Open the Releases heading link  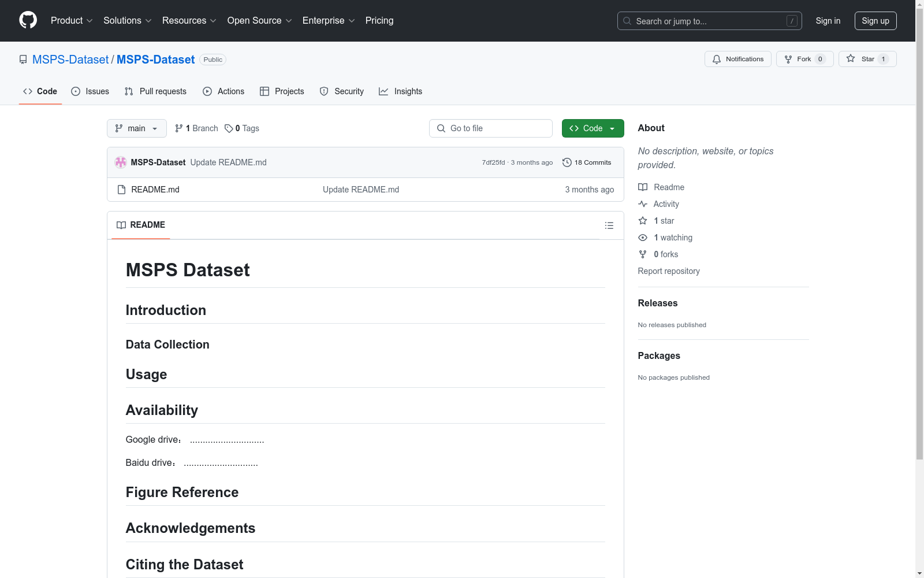pyautogui.click(x=657, y=303)
